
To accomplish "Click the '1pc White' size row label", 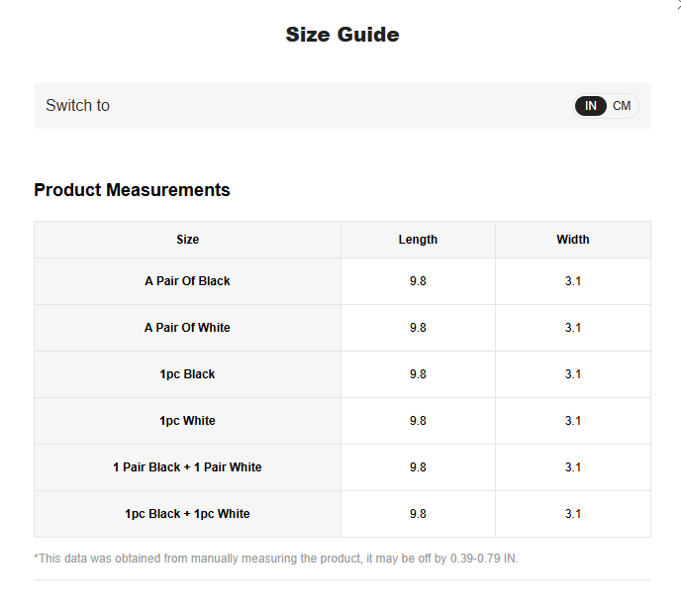I will tap(187, 421).
